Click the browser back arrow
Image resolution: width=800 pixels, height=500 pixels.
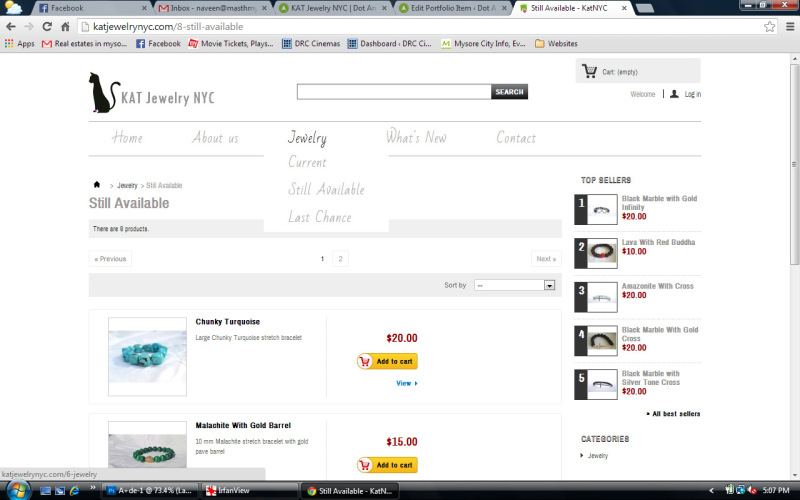(x=11, y=26)
